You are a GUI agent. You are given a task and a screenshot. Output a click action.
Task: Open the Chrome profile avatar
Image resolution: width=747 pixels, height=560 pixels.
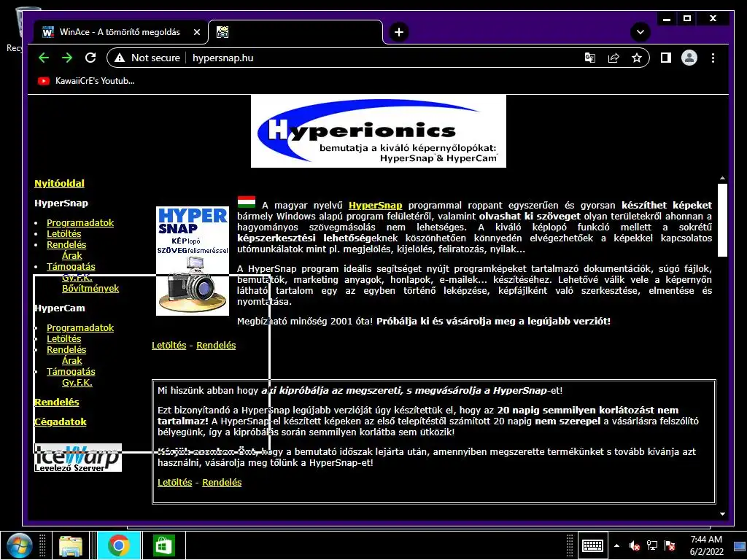689,58
